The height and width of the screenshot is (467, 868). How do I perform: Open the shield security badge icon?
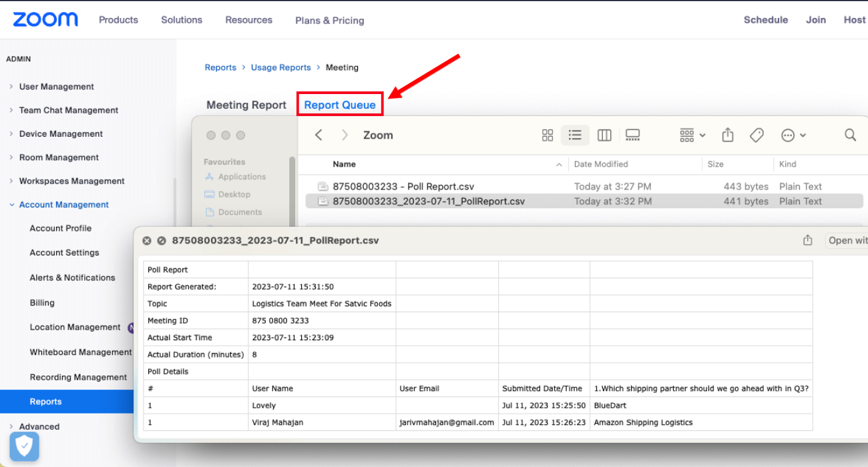pyautogui.click(x=24, y=446)
